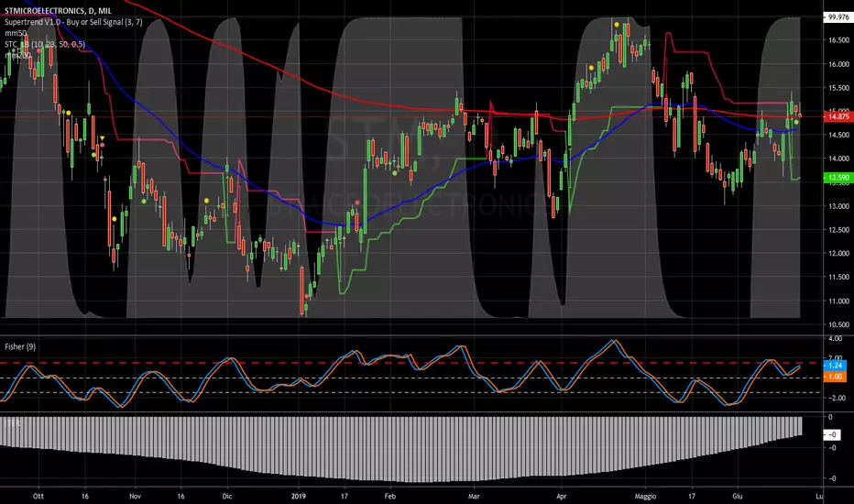Click the orange 1.00 Fisher trigger tag
This screenshot has height=504, width=854.
836,377
